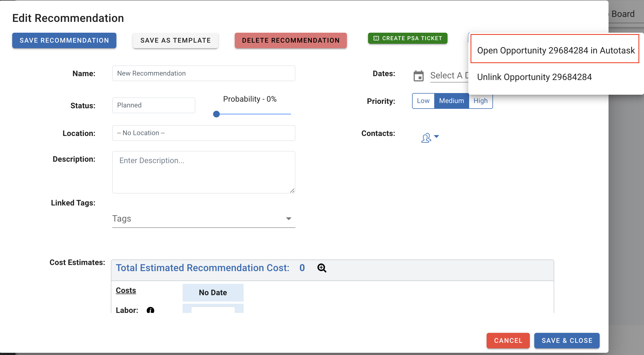The image size is (644, 355).
Task: Click the contacts people icon
Action: (x=426, y=138)
